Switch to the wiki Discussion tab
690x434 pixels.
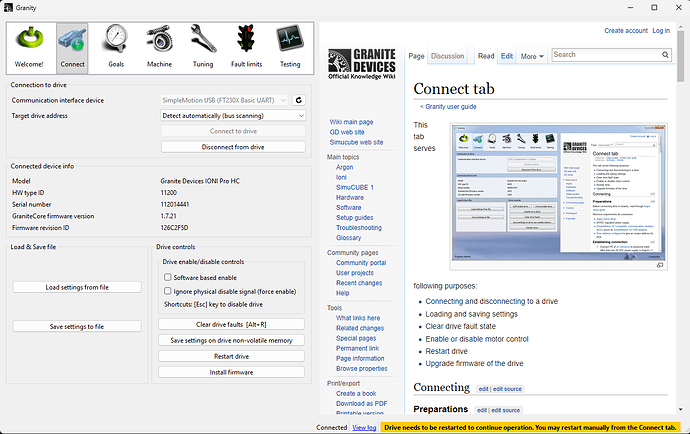[447, 56]
